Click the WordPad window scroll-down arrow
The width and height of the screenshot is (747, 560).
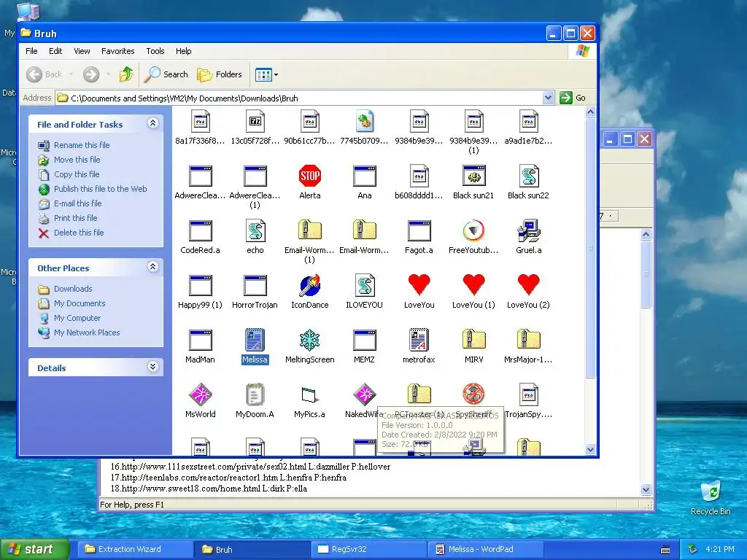click(x=646, y=489)
